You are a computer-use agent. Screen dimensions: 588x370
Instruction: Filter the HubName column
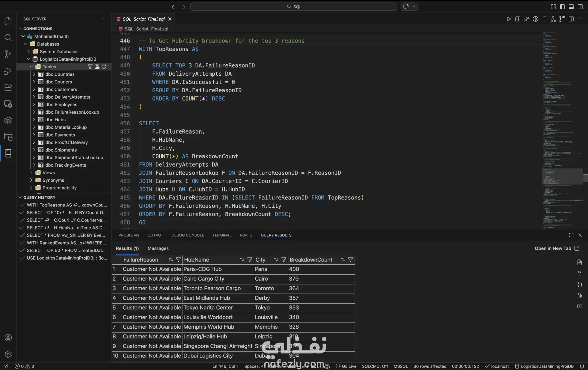250,260
